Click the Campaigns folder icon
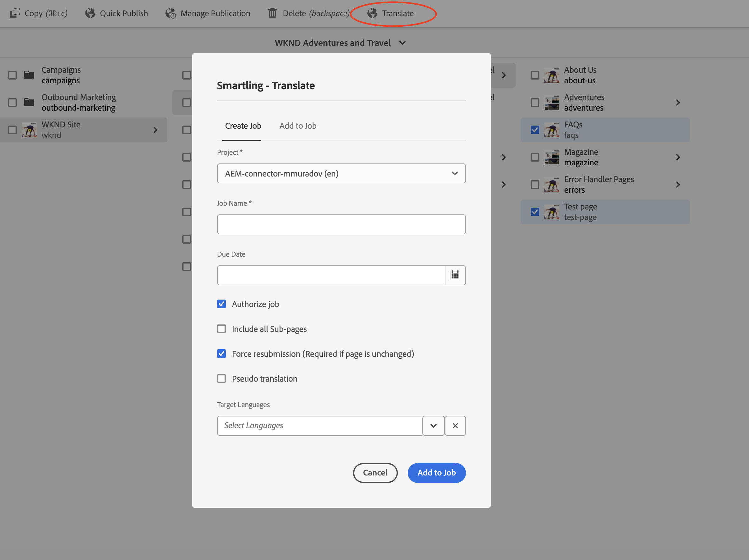 [29, 75]
